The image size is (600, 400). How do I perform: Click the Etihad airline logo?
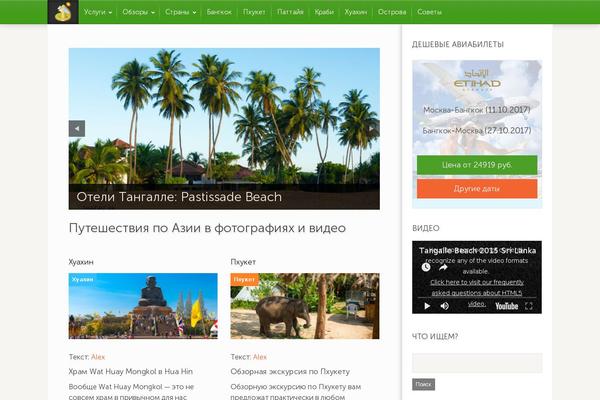click(477, 80)
